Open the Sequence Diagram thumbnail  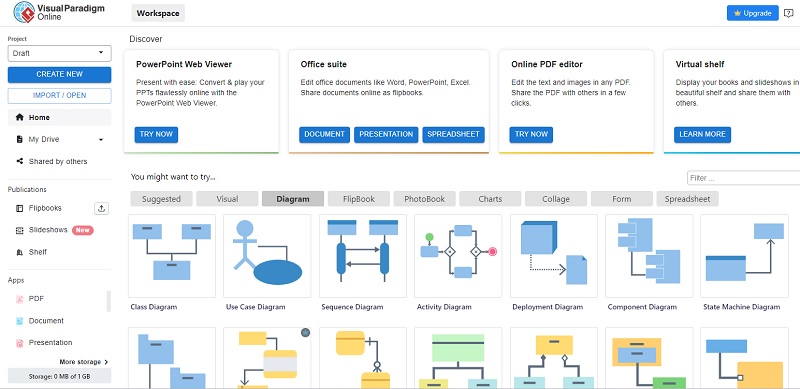(x=363, y=256)
